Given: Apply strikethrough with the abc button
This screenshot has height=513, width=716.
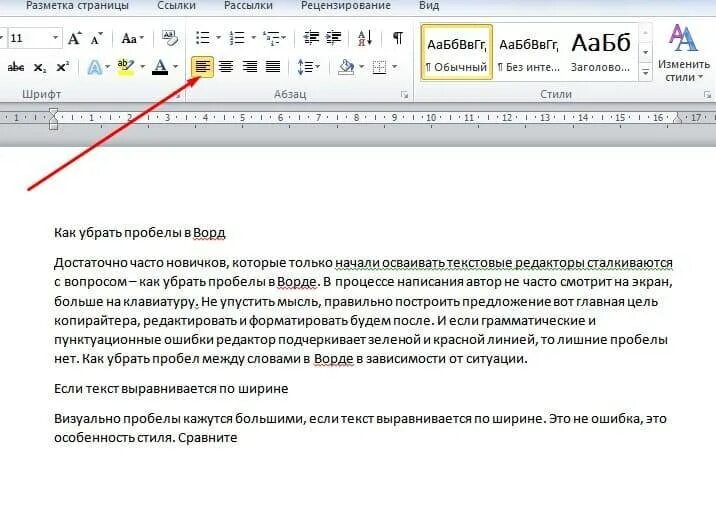Looking at the screenshot, I should pyautogui.click(x=16, y=67).
